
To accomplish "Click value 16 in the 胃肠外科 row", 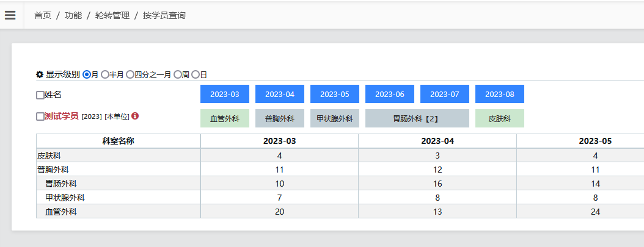I will 437,184.
